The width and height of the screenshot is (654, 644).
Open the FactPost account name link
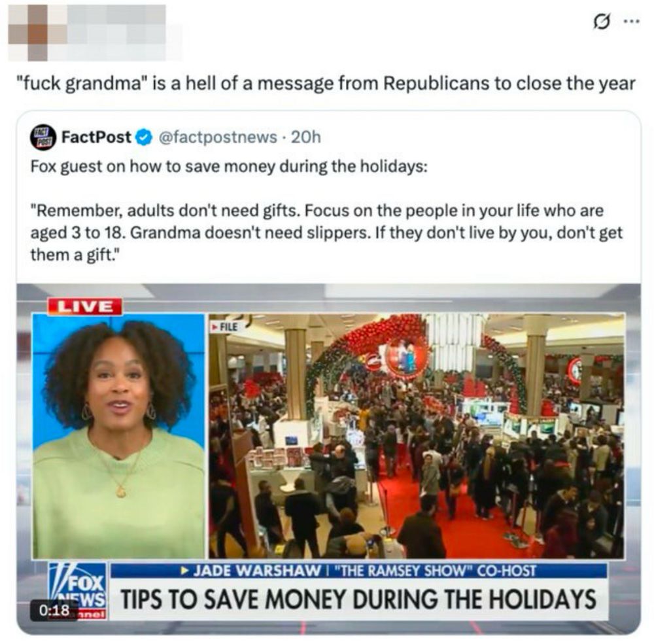pyautogui.click(x=96, y=137)
